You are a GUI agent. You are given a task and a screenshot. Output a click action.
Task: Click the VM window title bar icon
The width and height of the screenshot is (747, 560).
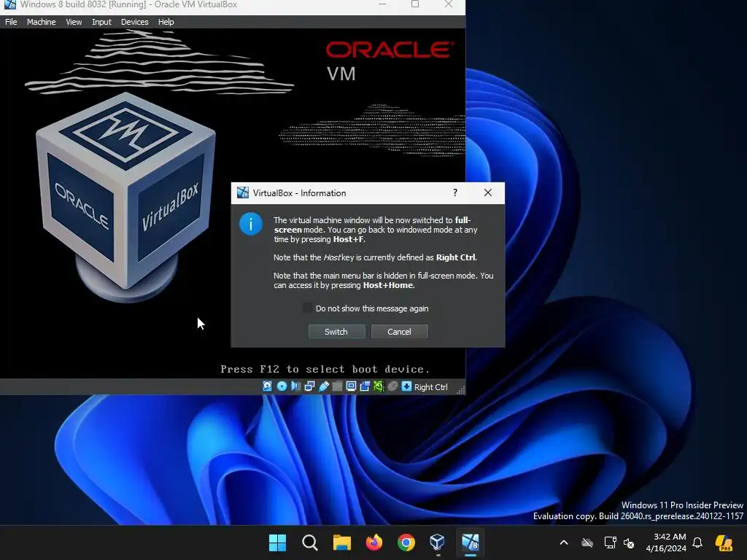(10, 4)
